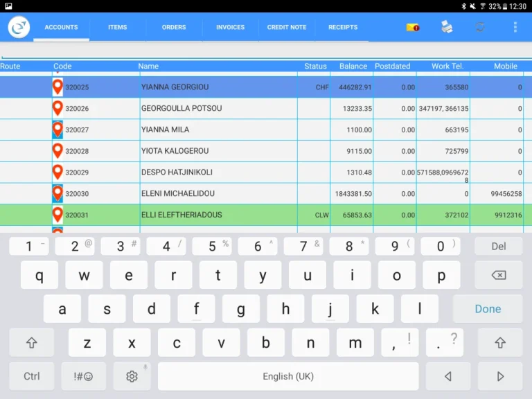Tap the Done key on keyboard
The image size is (532, 399).
pyautogui.click(x=488, y=309)
